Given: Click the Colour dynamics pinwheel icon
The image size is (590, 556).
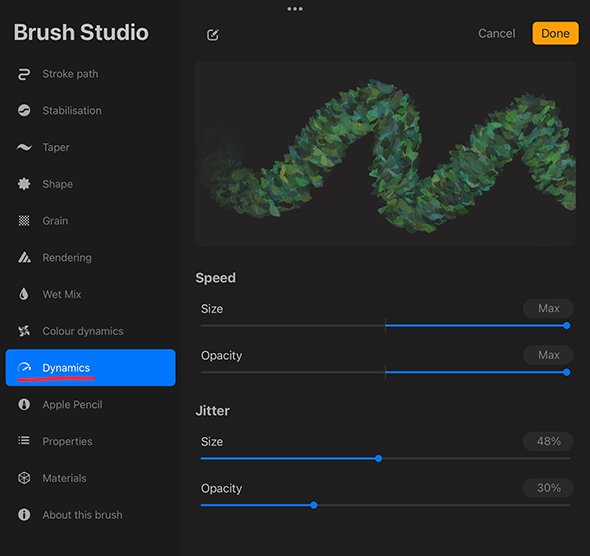Looking at the screenshot, I should 24,331.
